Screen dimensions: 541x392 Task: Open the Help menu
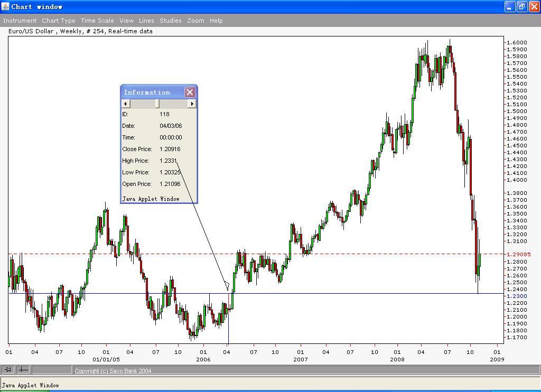[216, 21]
